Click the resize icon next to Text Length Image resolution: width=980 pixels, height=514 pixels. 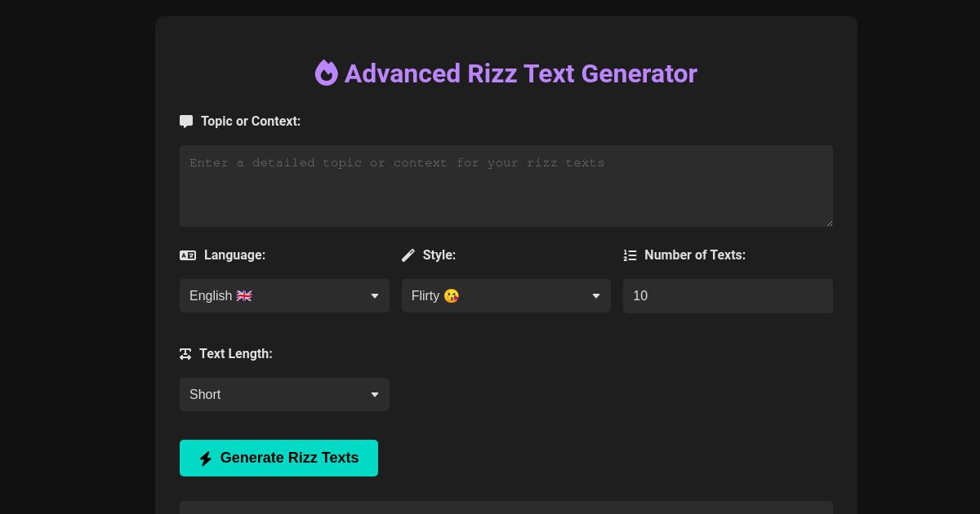pyautogui.click(x=185, y=354)
